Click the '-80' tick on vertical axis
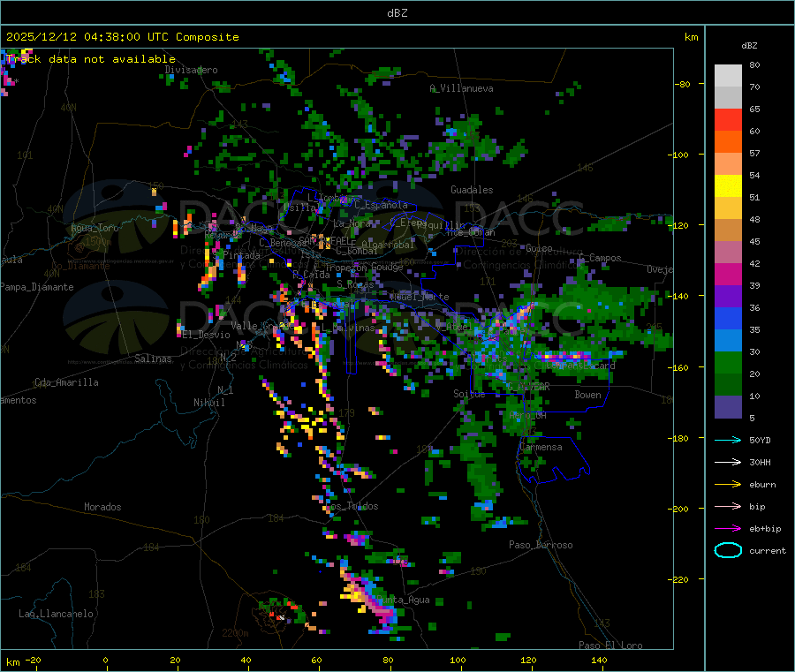The image size is (795, 672). [682, 84]
